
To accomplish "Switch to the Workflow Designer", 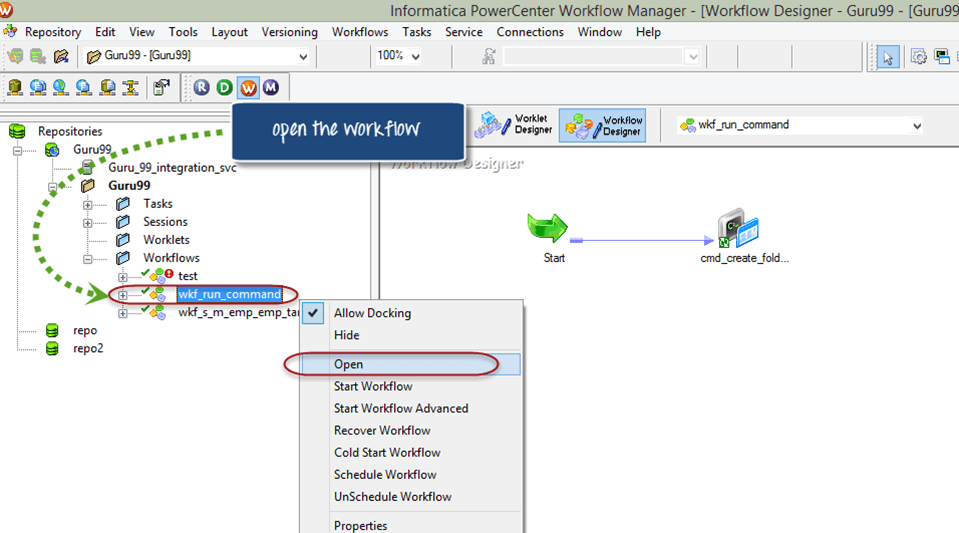I will [602, 125].
